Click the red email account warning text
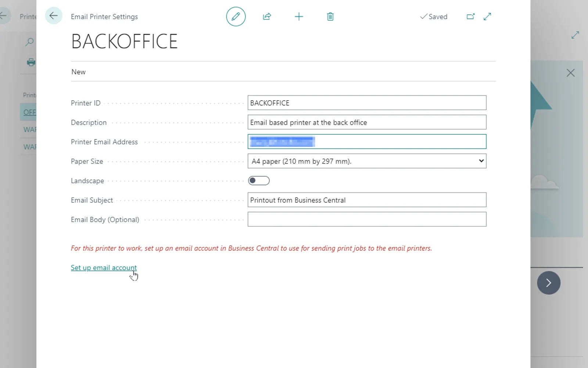588x368 pixels. click(x=251, y=248)
